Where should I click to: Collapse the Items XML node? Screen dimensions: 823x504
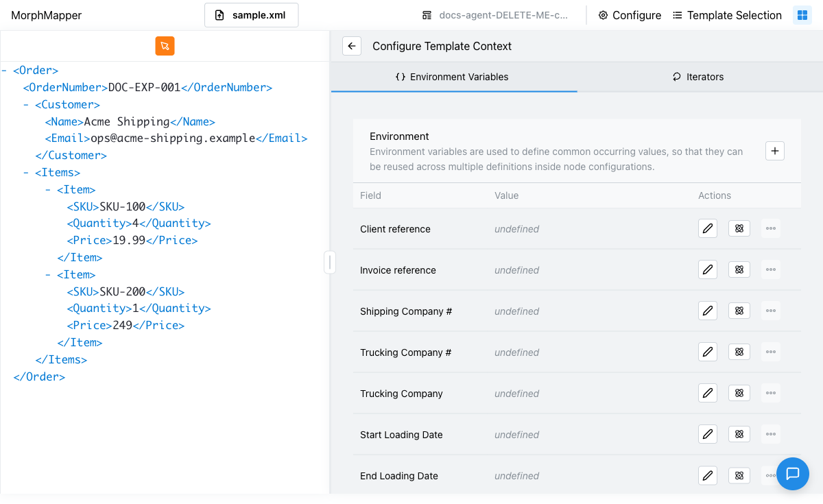pyautogui.click(x=27, y=173)
